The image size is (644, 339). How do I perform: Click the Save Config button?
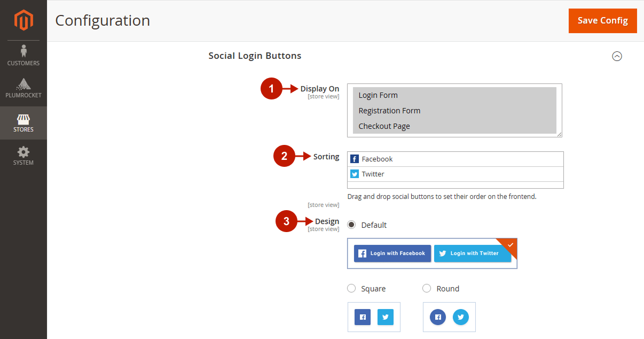pyautogui.click(x=602, y=21)
